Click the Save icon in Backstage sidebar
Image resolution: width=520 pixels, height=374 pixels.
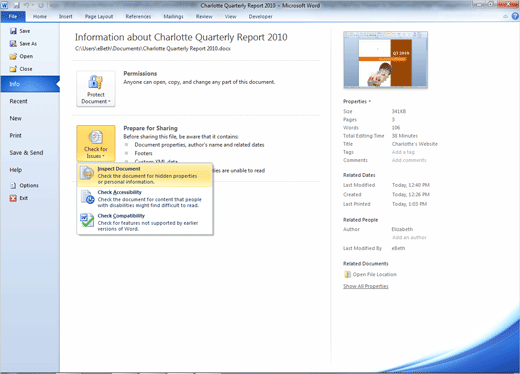pyautogui.click(x=13, y=31)
